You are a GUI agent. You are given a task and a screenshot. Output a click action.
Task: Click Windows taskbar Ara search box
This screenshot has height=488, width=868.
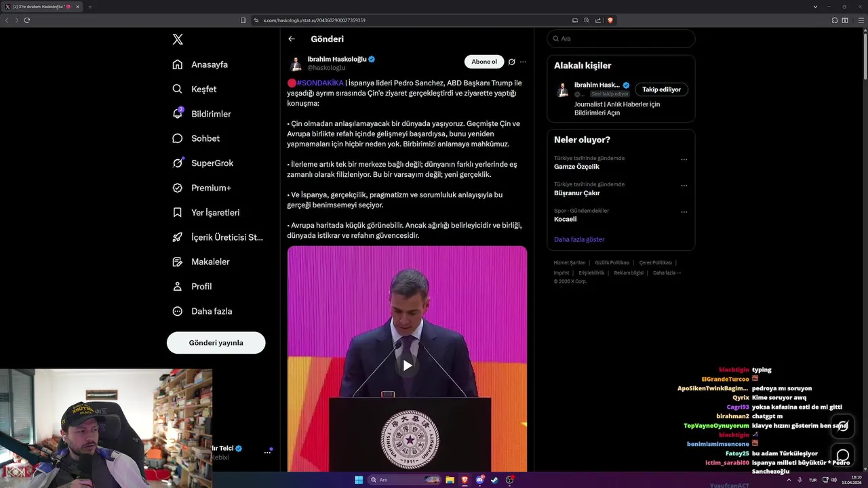[405, 480]
